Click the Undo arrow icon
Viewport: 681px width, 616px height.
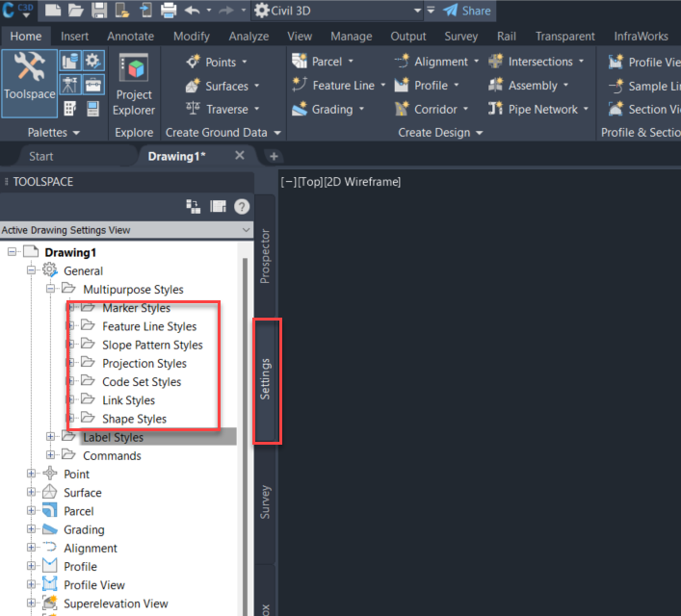(x=193, y=10)
